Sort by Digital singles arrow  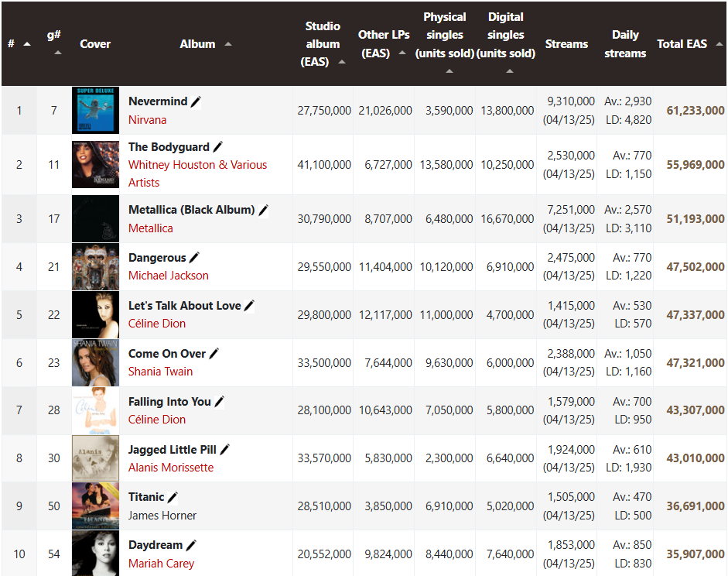pyautogui.click(x=509, y=71)
